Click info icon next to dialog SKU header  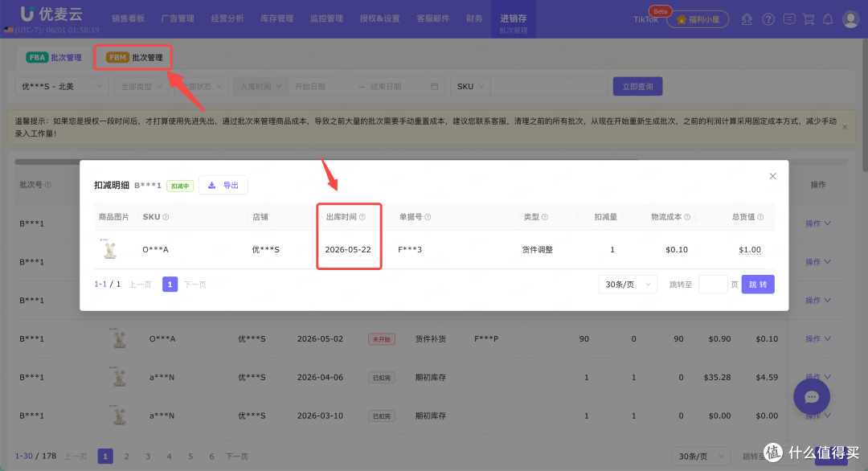click(166, 217)
